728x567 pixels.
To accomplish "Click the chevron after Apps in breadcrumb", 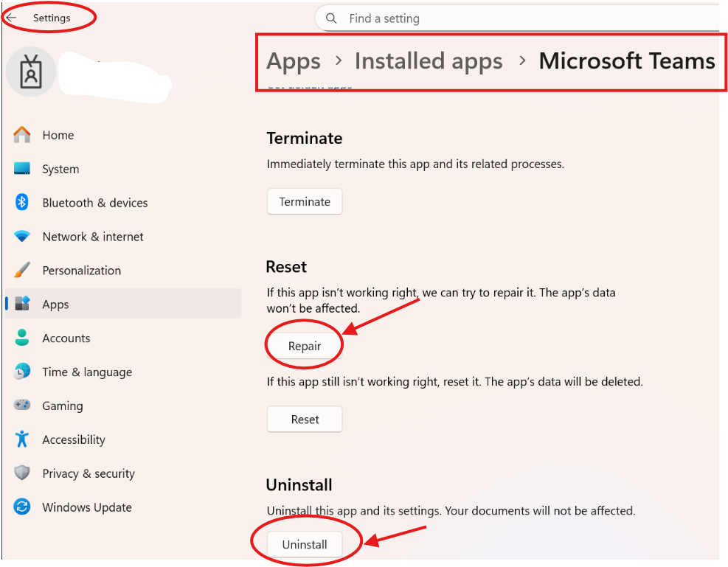I will pyautogui.click(x=339, y=60).
